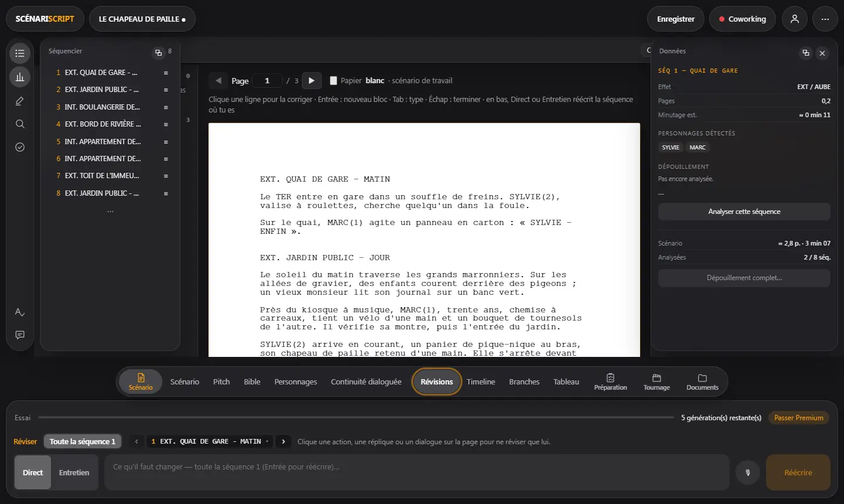Click the revision prompt text field
844x504 pixels.
coord(417,472)
